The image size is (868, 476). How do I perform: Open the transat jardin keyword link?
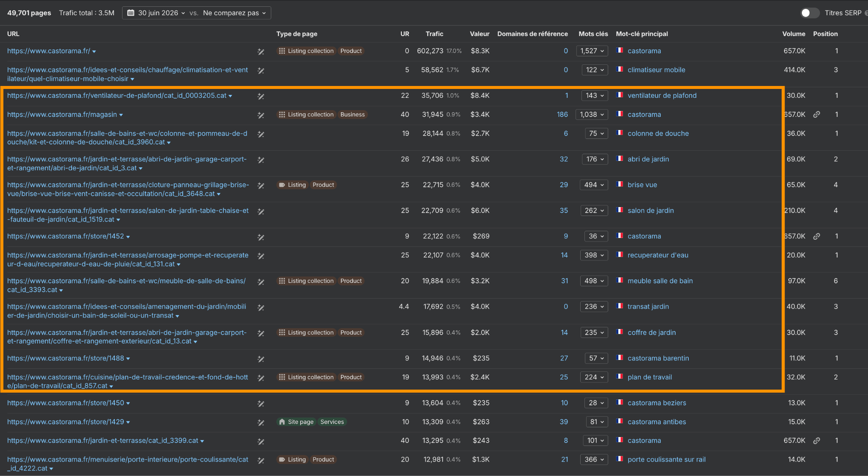coord(648,307)
